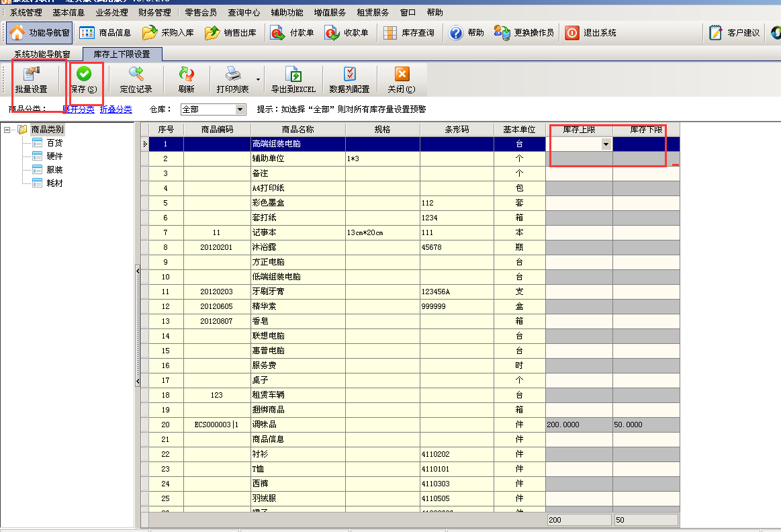Select product code 20120807 cell
Screen dimensions: 781x532
coord(217,321)
